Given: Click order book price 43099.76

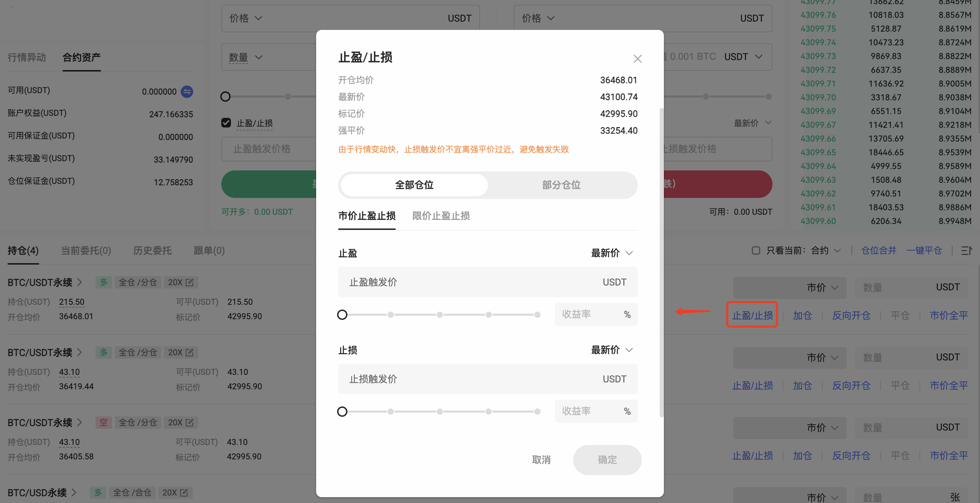Looking at the screenshot, I should point(818,15).
